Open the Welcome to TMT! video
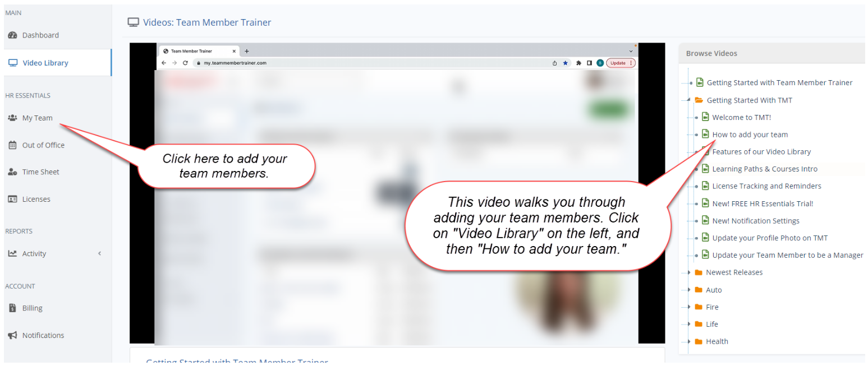Image resolution: width=868 pixels, height=366 pixels. pos(741,118)
